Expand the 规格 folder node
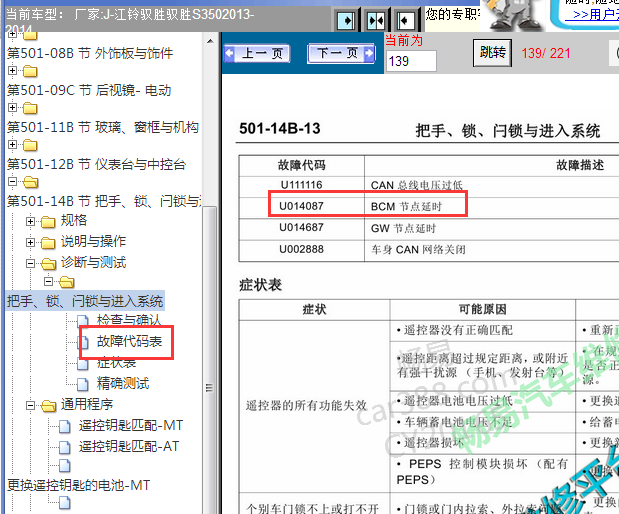The image size is (619, 514). point(30,221)
